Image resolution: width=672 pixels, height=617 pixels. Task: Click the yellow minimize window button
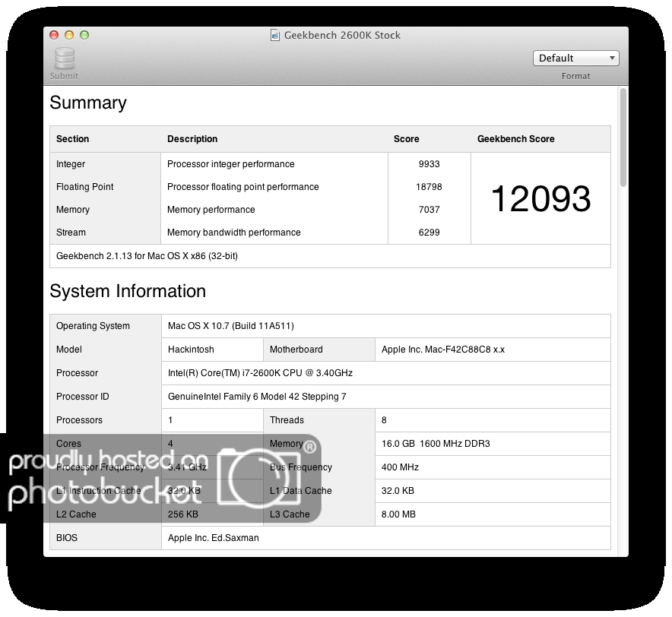coord(69,35)
